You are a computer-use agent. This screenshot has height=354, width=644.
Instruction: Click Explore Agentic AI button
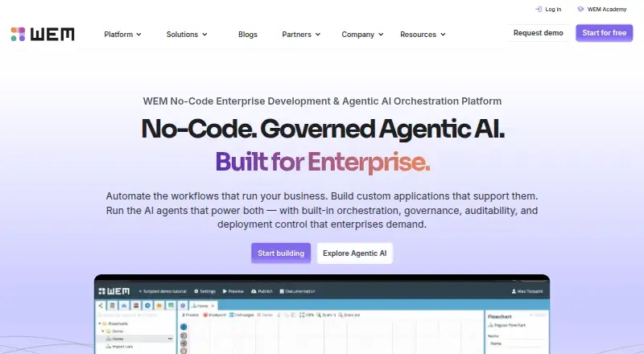(x=354, y=253)
